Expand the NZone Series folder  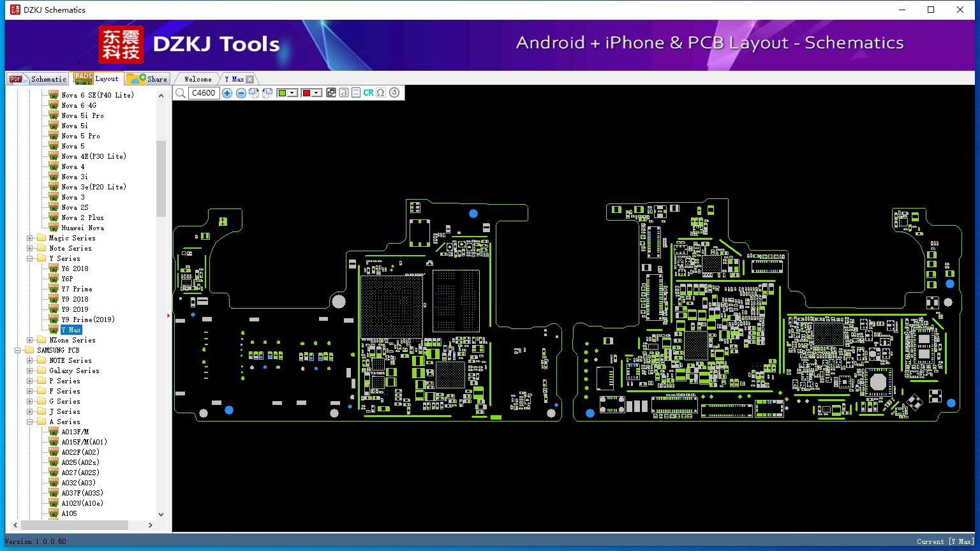[29, 340]
